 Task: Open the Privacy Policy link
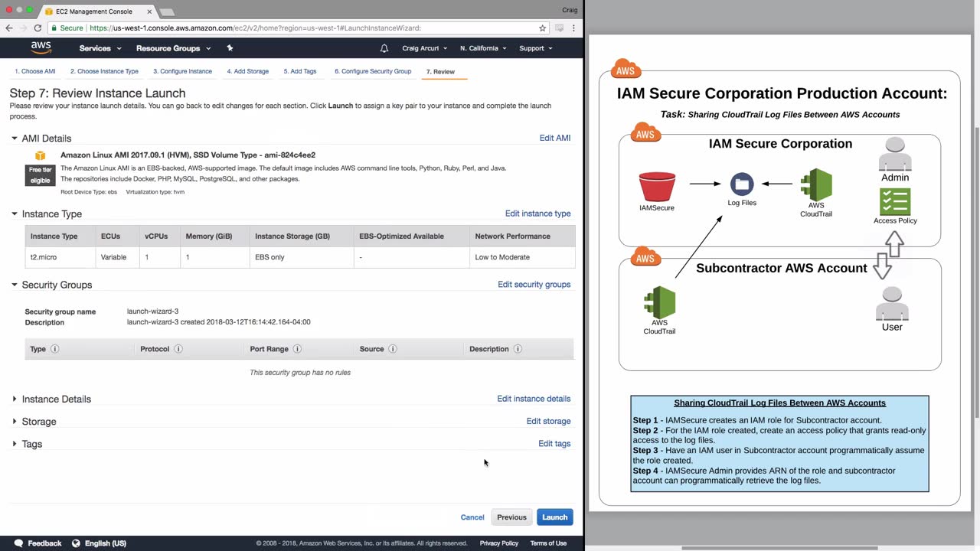click(499, 543)
